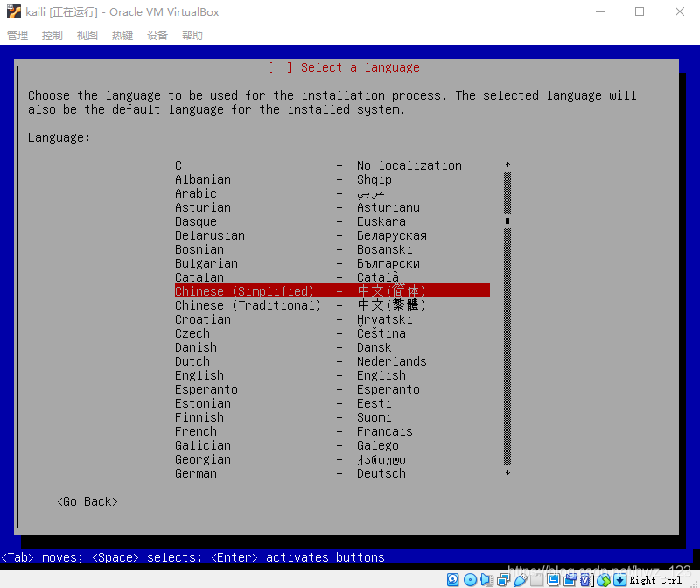The image size is (700, 588).
Task: Select the Albanian language row
Action: [332, 179]
